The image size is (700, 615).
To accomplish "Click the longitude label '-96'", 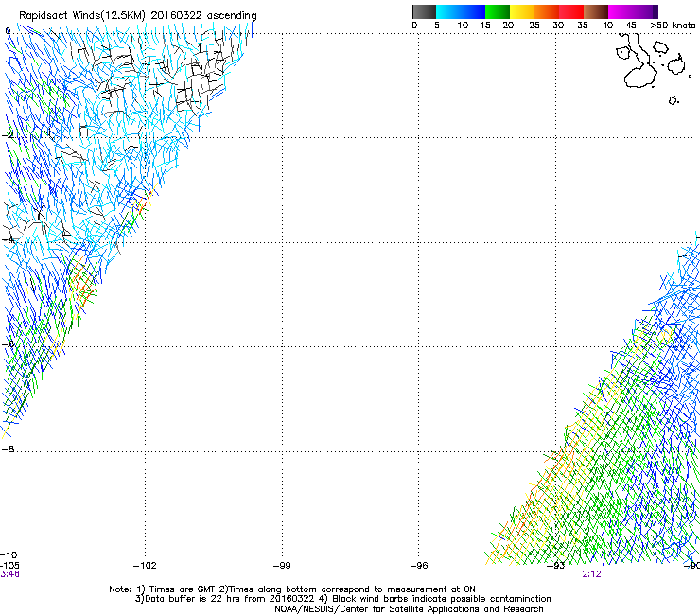I will (419, 566).
